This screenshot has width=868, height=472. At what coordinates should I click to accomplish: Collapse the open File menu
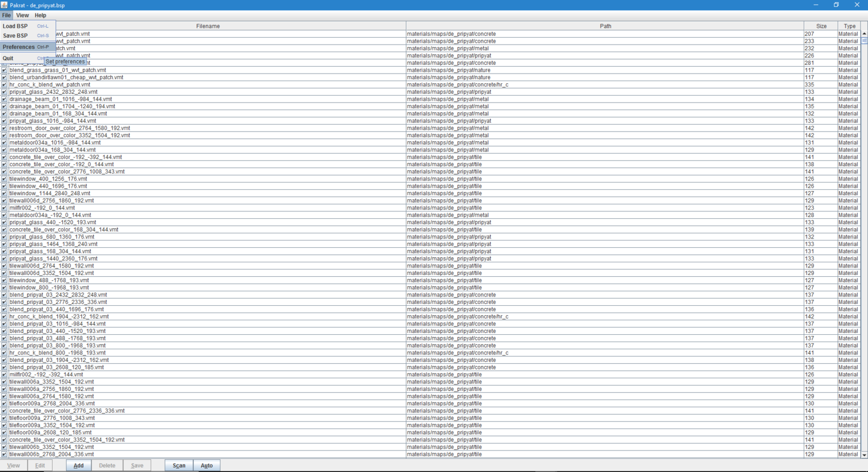point(6,16)
